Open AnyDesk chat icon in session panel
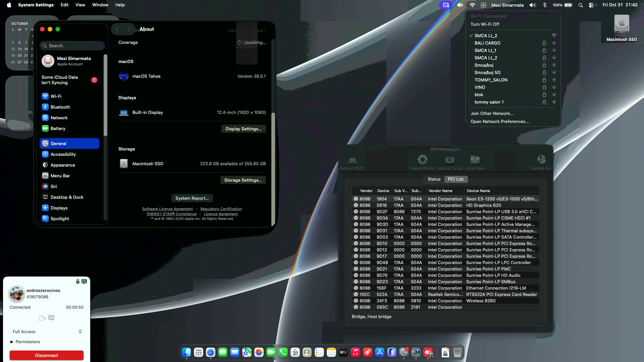The image size is (644, 362). 51,318
